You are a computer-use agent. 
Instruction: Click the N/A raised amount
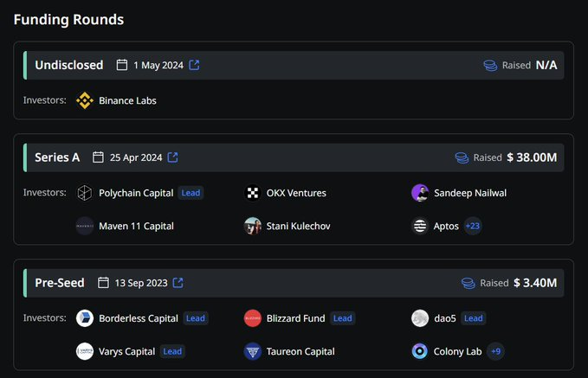click(546, 65)
